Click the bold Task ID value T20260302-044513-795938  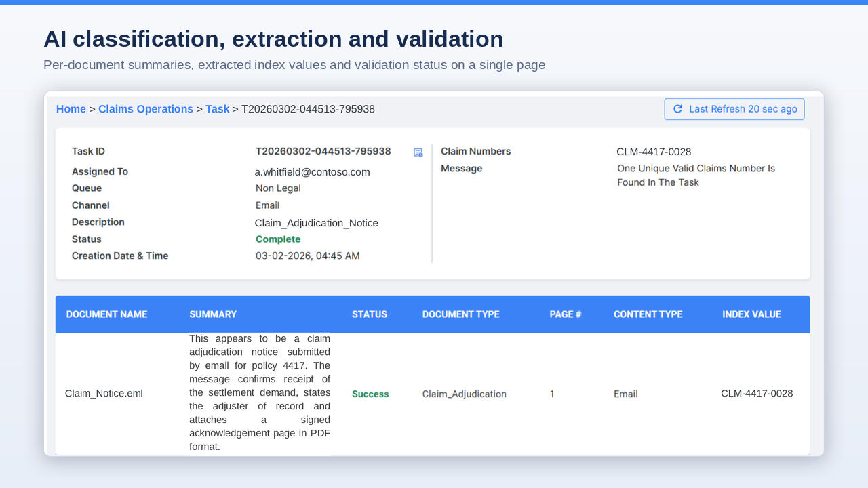pyautogui.click(x=323, y=151)
